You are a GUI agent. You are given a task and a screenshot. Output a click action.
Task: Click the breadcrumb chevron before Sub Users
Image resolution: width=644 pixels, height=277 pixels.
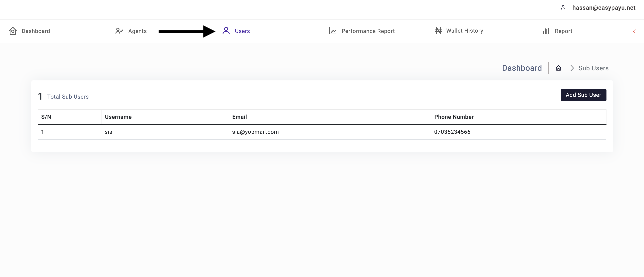(572, 68)
